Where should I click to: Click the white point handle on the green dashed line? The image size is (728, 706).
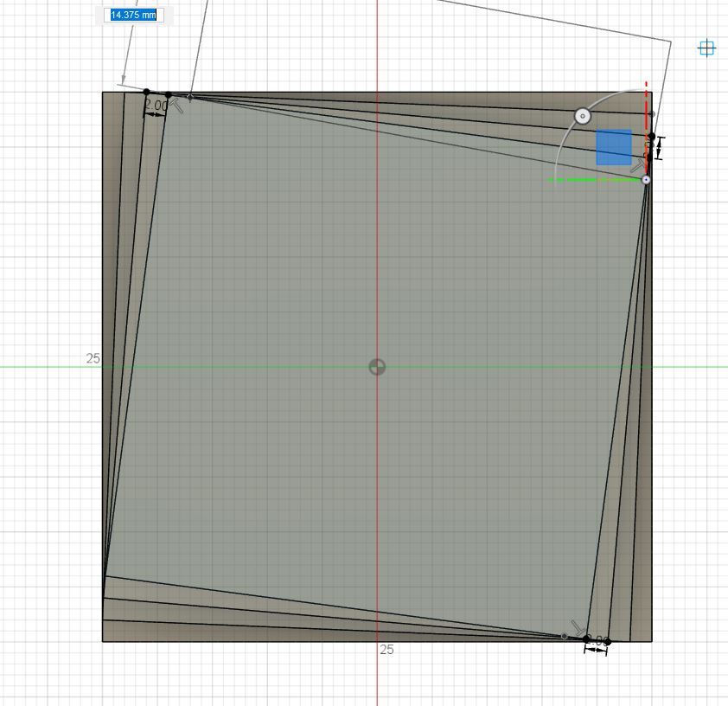pyautogui.click(x=647, y=179)
